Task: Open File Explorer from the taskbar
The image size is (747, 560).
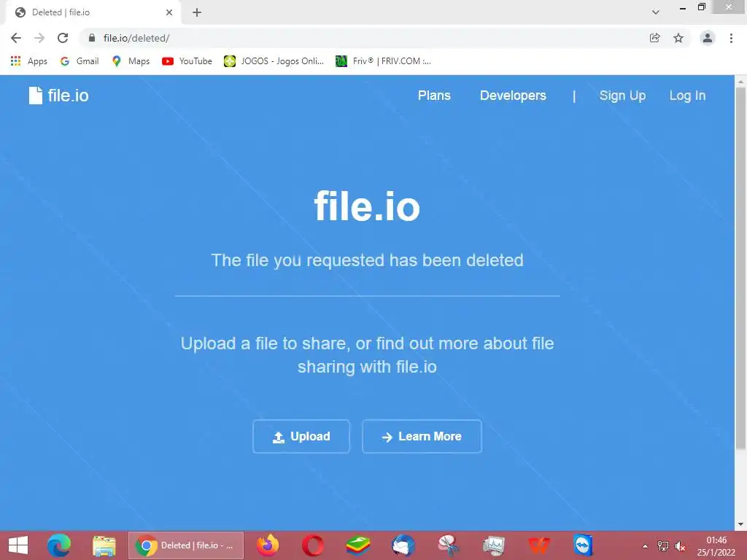Action: [x=104, y=545]
